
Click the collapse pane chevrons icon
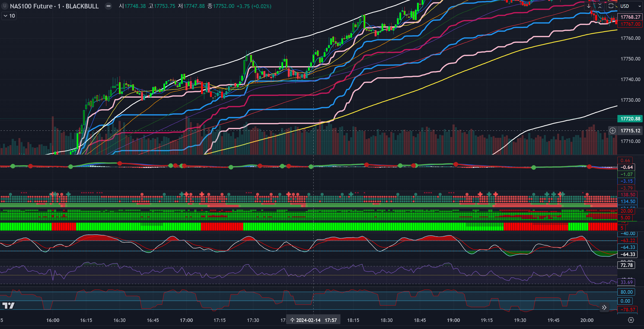(x=600, y=6)
